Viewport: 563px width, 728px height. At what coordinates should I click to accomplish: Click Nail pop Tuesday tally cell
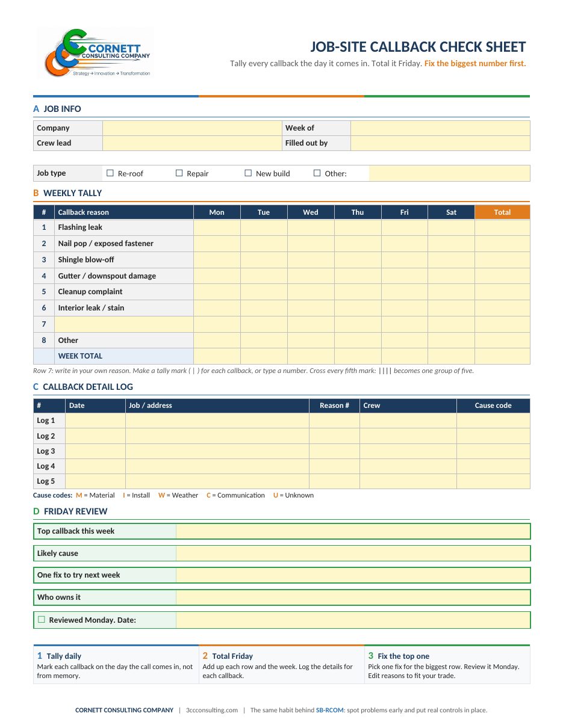[264, 244]
